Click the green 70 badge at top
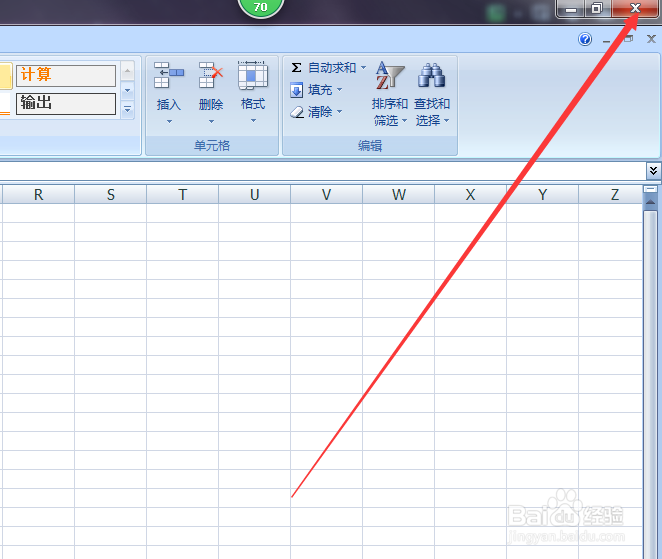The height and width of the screenshot is (559, 662). coord(260,7)
